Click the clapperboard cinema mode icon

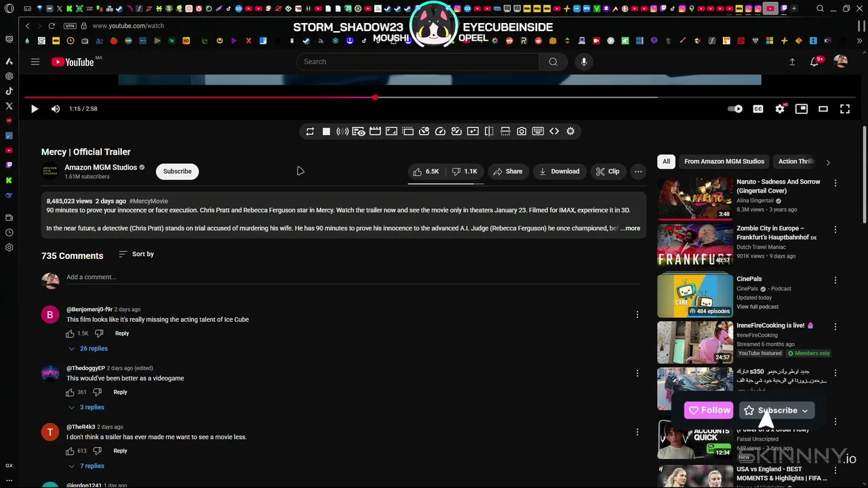[x=375, y=131]
